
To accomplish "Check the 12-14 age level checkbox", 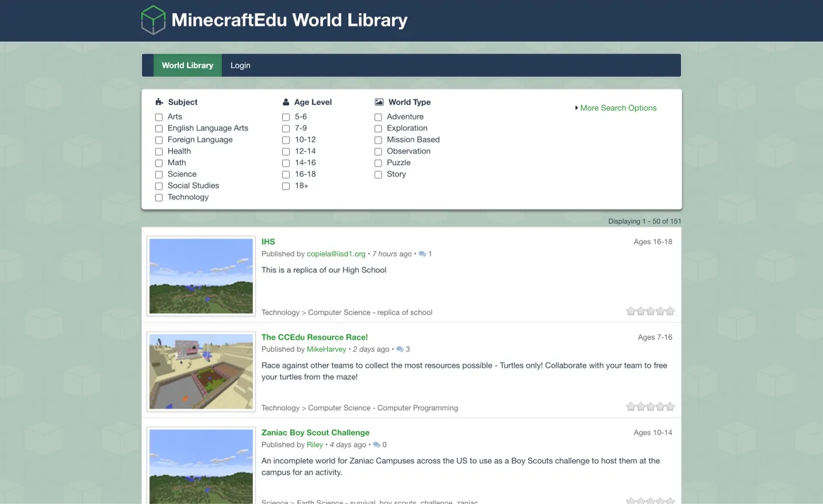I will (286, 152).
